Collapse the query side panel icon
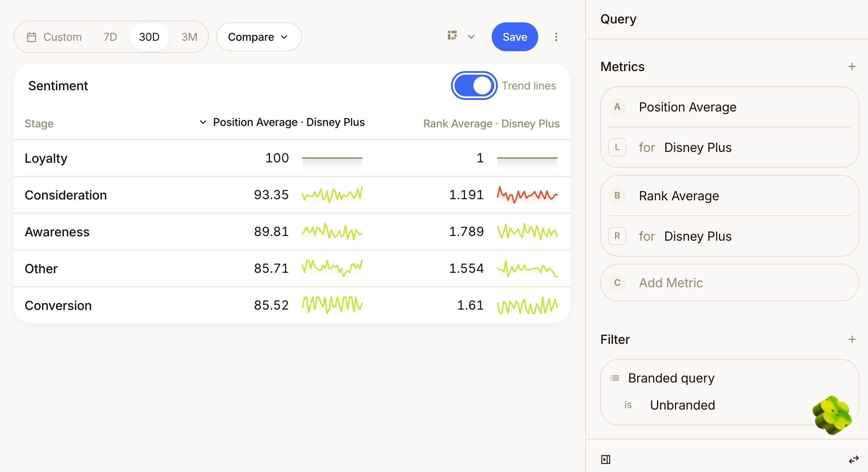This screenshot has height=472, width=868. point(606,459)
